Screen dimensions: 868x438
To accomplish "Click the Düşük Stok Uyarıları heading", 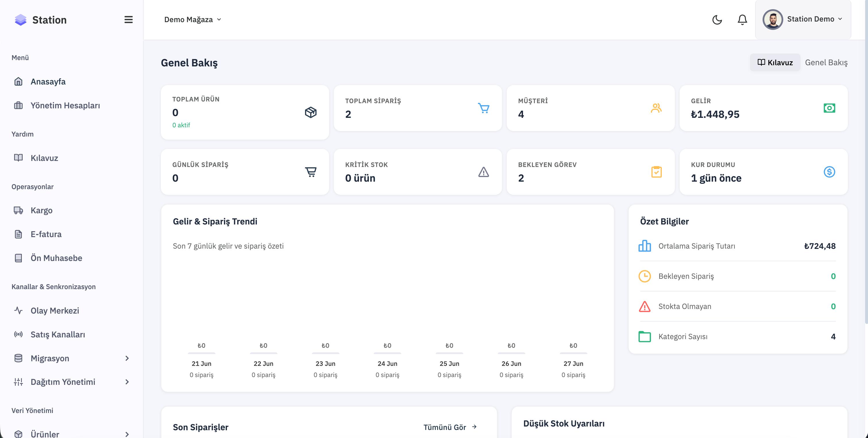I will pos(564,424).
